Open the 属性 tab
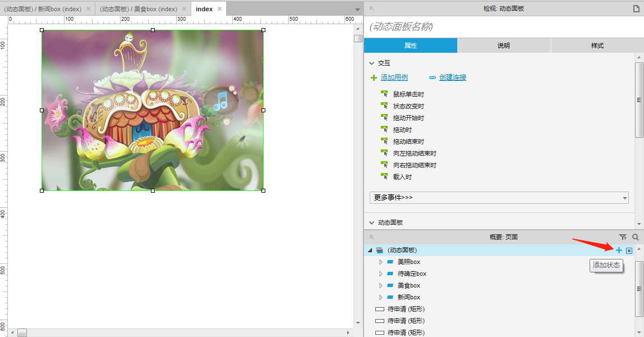The height and width of the screenshot is (337, 644). [x=411, y=45]
